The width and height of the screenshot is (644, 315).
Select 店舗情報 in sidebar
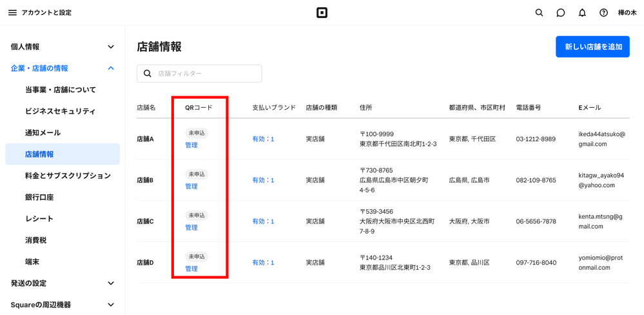coord(63,154)
